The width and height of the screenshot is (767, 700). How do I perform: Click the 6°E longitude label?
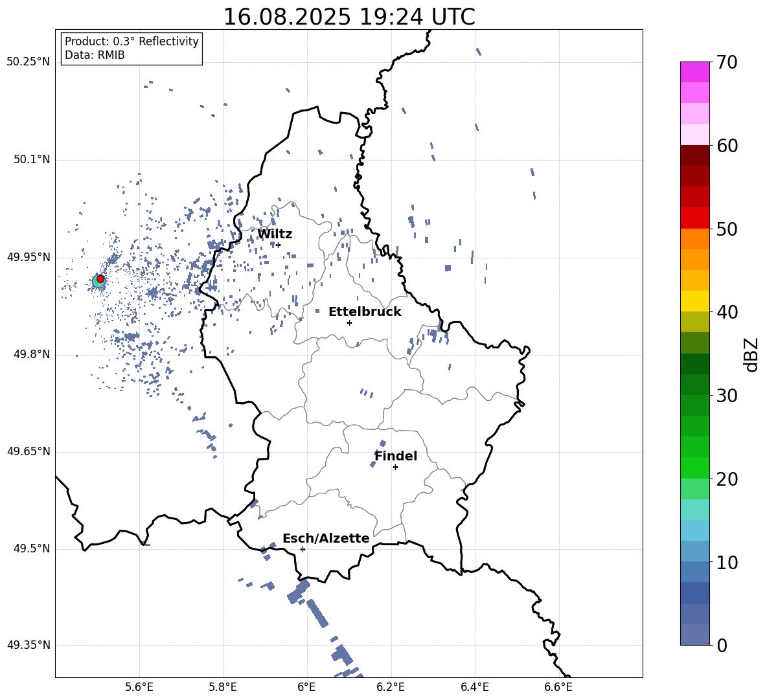coord(306,687)
